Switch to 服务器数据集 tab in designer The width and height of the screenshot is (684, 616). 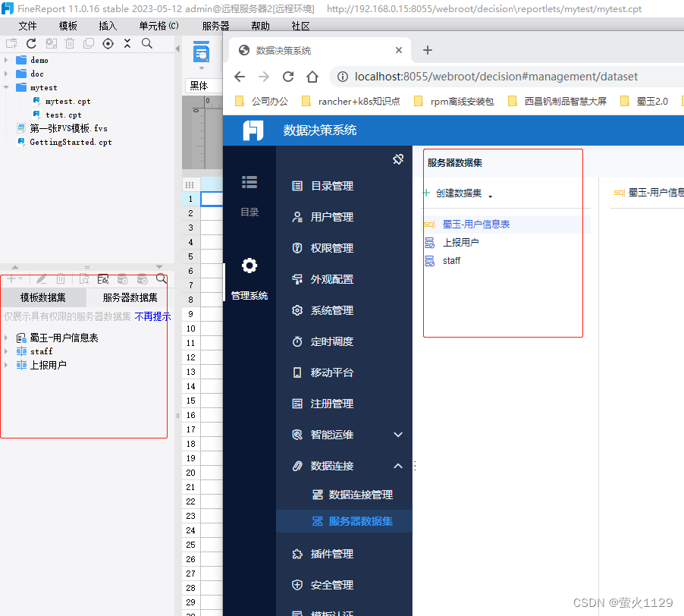(130, 297)
